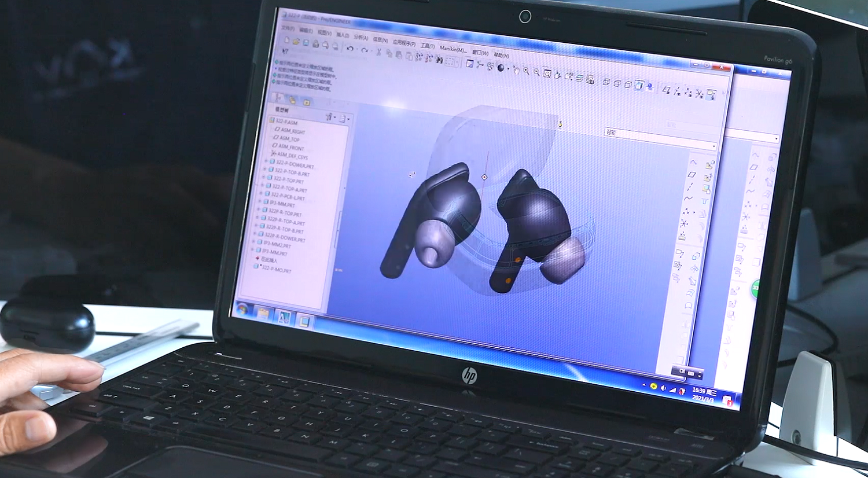Click the Open file folder icon
The image size is (868, 478).
tap(296, 41)
